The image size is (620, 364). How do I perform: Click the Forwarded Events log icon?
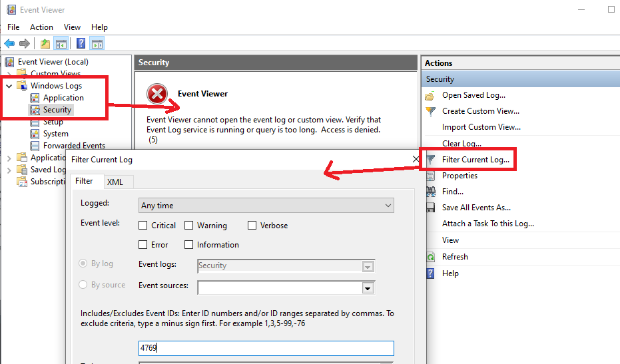35,146
